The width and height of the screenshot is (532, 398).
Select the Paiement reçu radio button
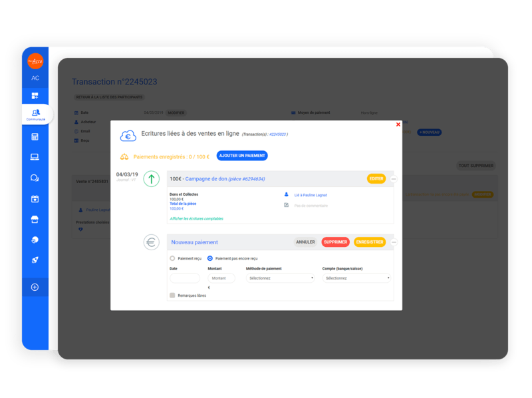point(172,258)
